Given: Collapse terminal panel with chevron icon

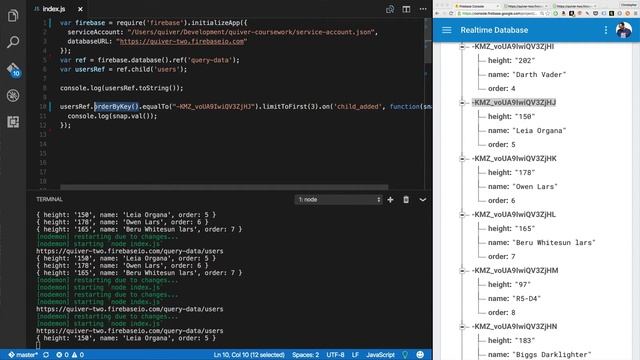Looking at the screenshot, I should coord(423,200).
